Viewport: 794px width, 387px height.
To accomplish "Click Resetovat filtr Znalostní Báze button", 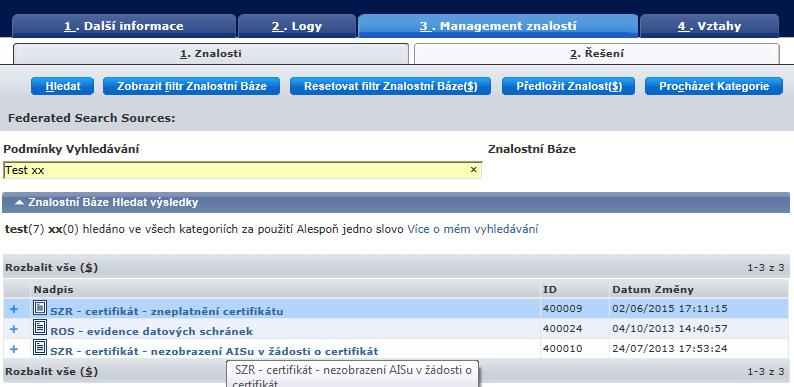I will (x=390, y=86).
